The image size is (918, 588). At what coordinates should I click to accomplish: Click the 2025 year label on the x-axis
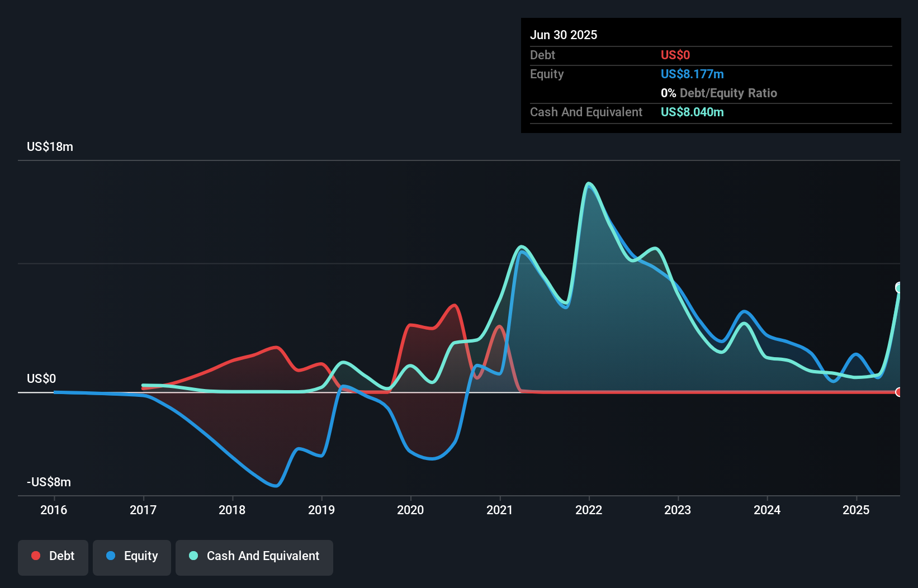click(857, 510)
